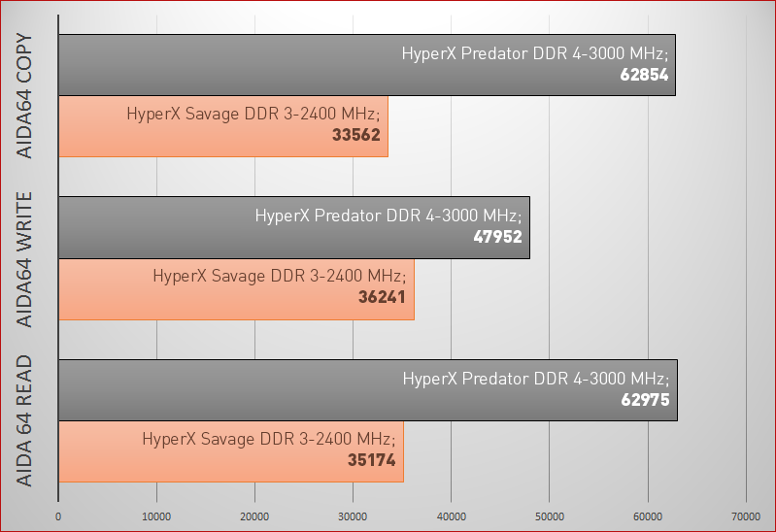776x532 pixels.
Task: Click the 62975 data value
Action: coord(645,400)
